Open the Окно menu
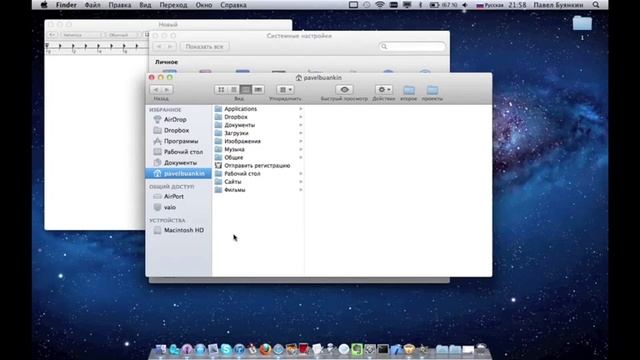Image resolution: width=640 pixels, height=360 pixels. pyautogui.click(x=204, y=5)
